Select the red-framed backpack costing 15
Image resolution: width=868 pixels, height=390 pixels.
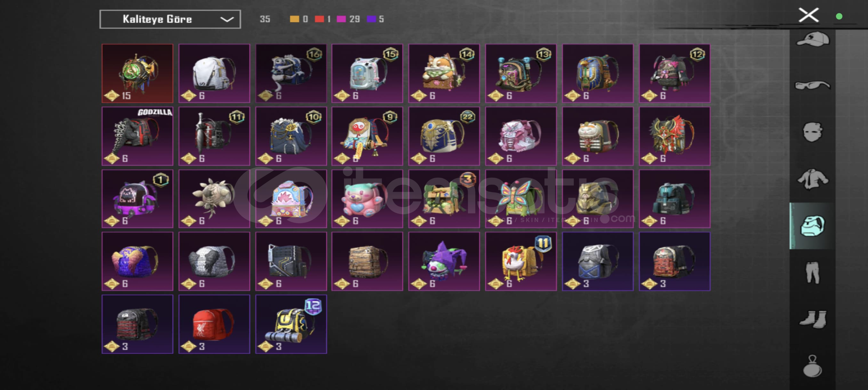(137, 74)
